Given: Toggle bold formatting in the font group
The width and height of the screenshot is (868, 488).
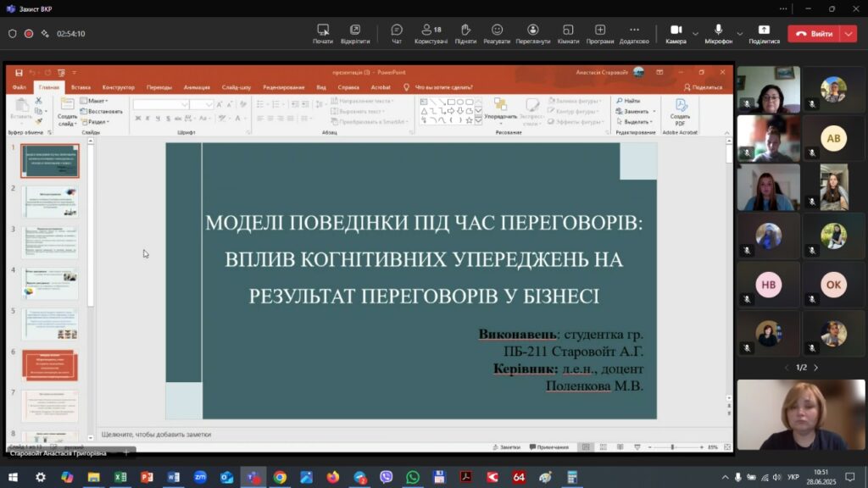Looking at the screenshot, I should 138,119.
